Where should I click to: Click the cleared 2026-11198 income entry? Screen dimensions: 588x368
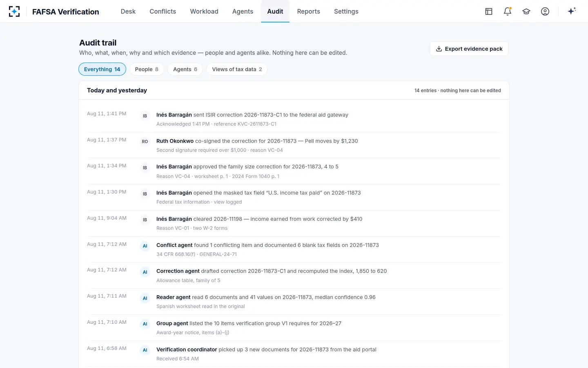294,224
